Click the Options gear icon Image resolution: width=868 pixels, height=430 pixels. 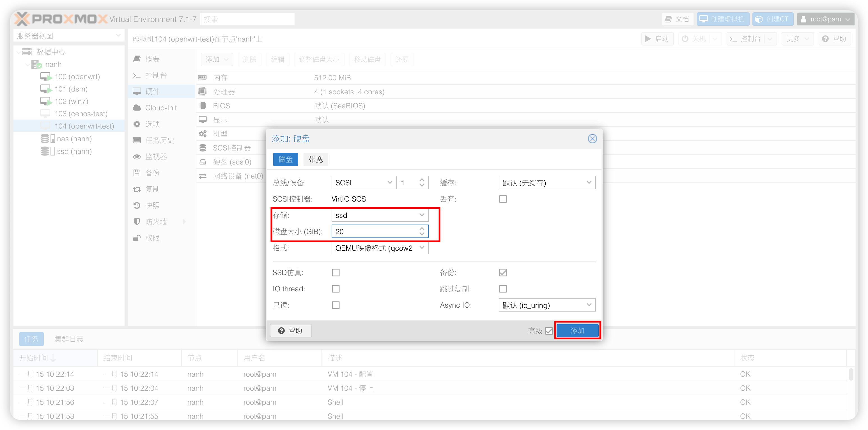[x=137, y=124]
